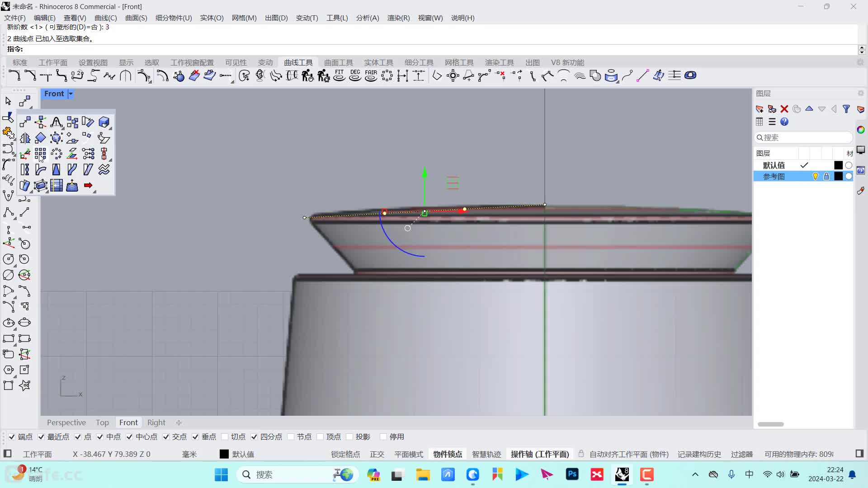
Task: Click 记录建构历史 in the status bar
Action: click(x=699, y=454)
